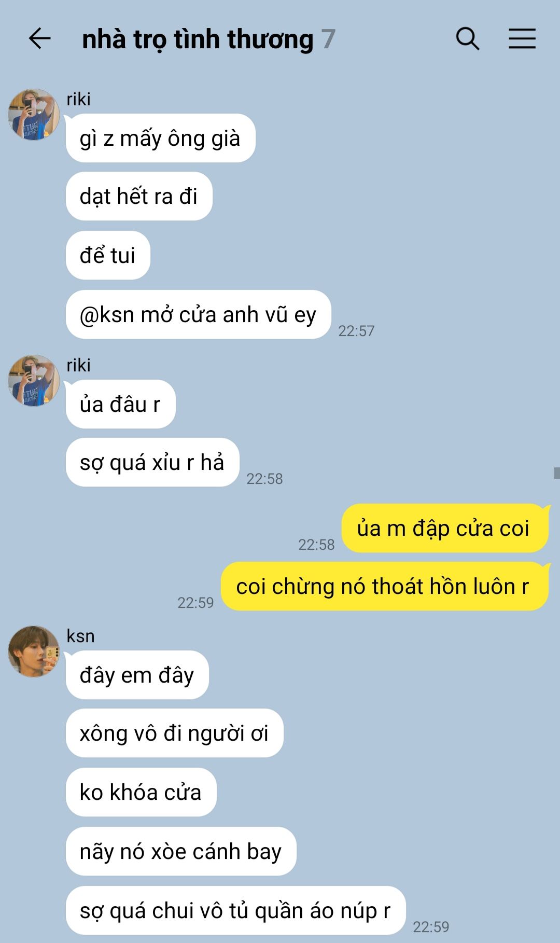Tap riki's avatar beside 'ủa đâu r'
This screenshot has height=943, width=560.
point(34,380)
